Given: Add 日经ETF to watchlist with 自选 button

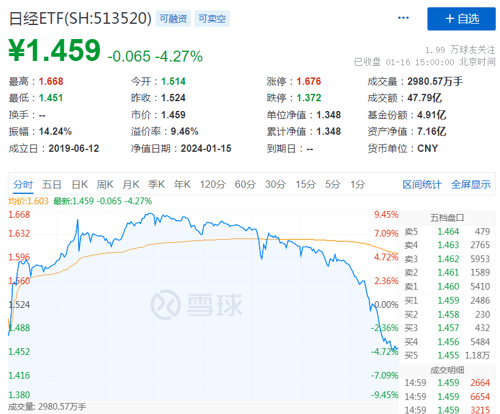Looking at the screenshot, I should pyautogui.click(x=461, y=19).
